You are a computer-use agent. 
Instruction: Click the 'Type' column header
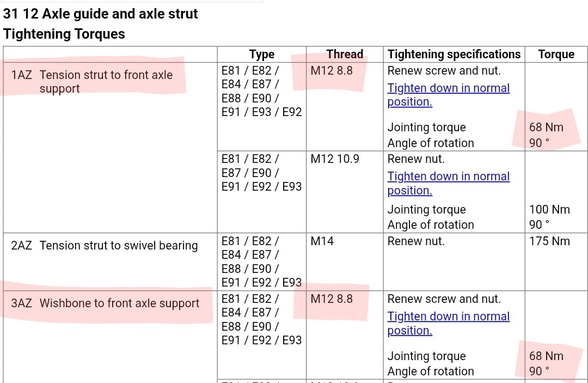(x=262, y=54)
